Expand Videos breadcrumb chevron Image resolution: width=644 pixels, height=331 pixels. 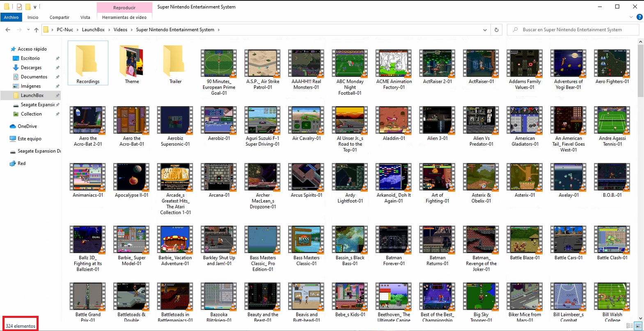click(x=131, y=30)
